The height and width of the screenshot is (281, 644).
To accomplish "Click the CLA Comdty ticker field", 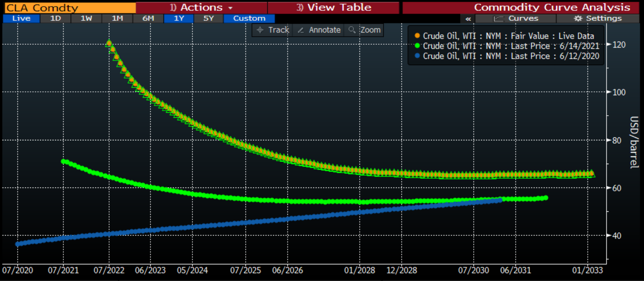I will coord(69,8).
